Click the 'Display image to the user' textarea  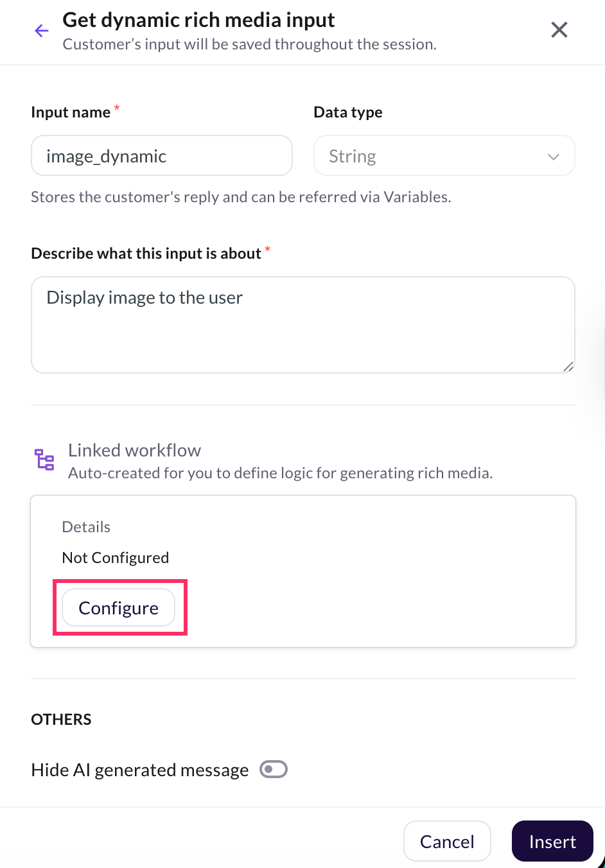point(302,324)
